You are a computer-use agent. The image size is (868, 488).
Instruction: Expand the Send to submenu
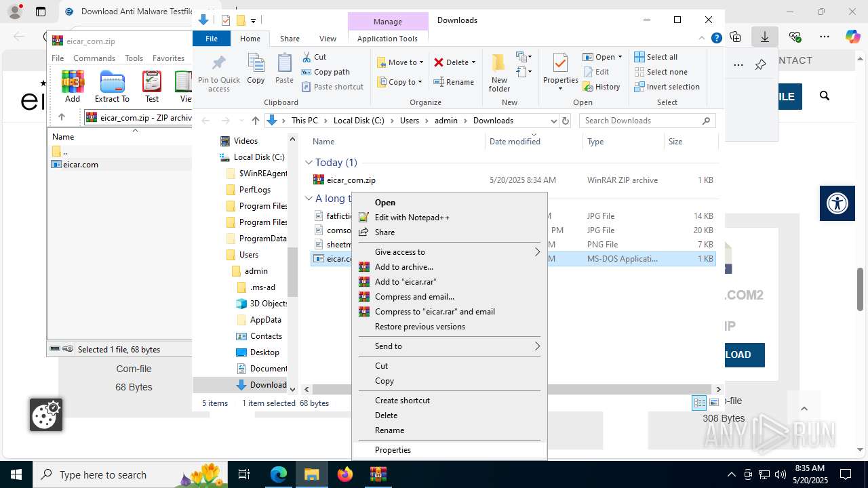pyautogui.click(x=450, y=346)
